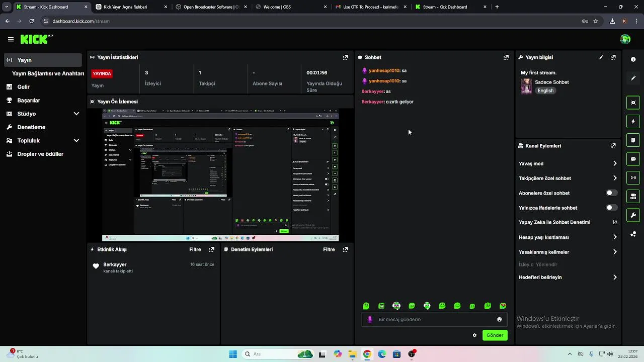Click the stream preview thumbnail
644x362 pixels.
220,175
